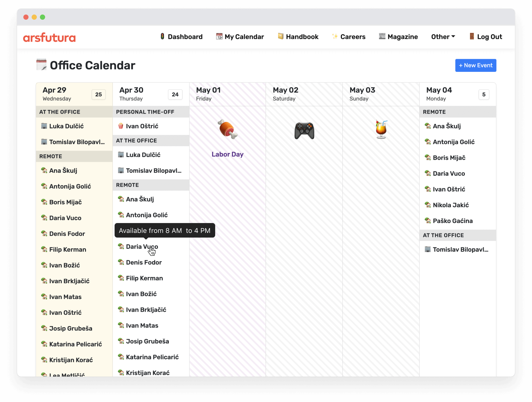Create an event with + New Event
This screenshot has height=402, width=532.
[475, 65]
